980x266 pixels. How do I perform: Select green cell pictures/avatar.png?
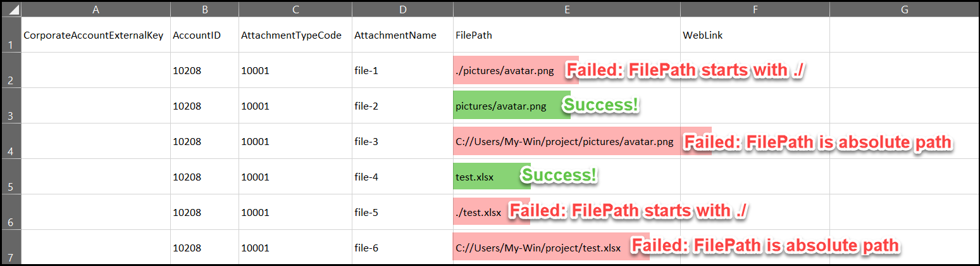click(x=567, y=106)
